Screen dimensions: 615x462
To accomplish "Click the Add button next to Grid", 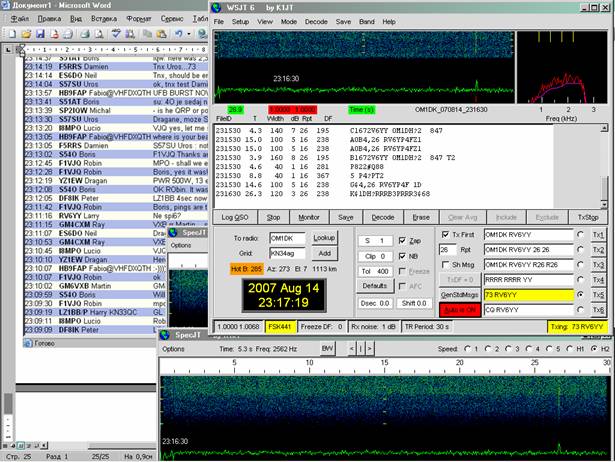I will tap(324, 253).
